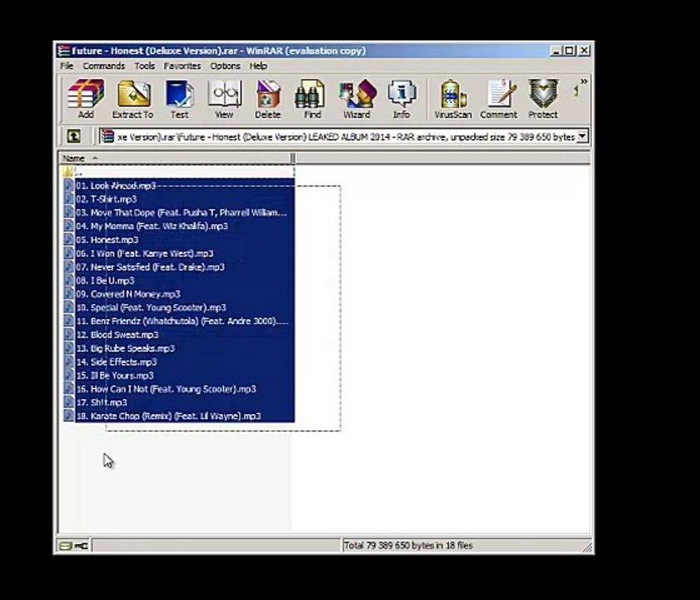Click the status bar key icon
The image size is (700, 600).
pos(82,546)
